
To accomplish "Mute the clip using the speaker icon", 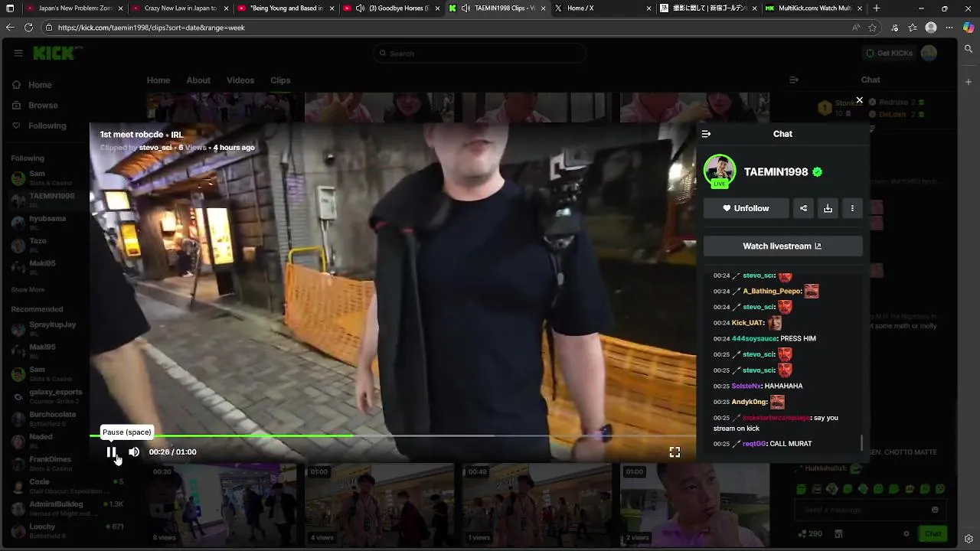I will (x=134, y=452).
